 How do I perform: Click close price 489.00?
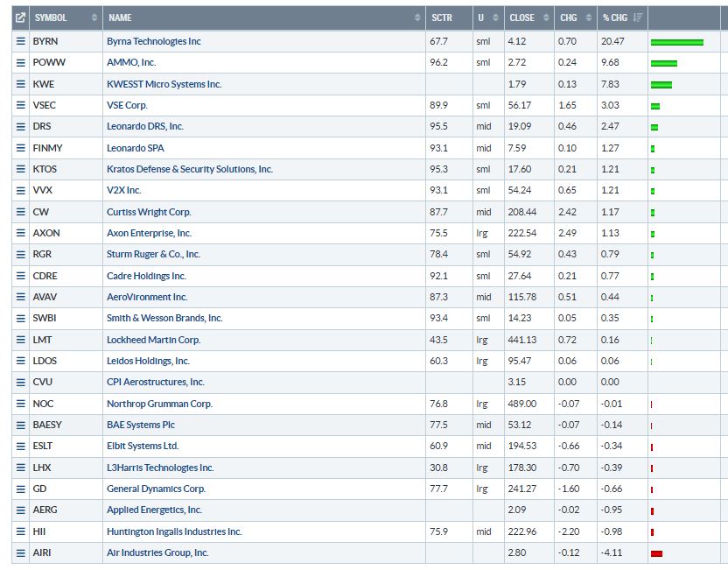[x=521, y=404]
